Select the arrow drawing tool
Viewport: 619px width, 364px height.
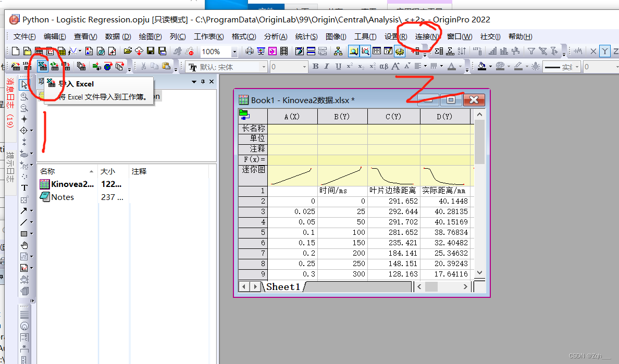click(23, 210)
